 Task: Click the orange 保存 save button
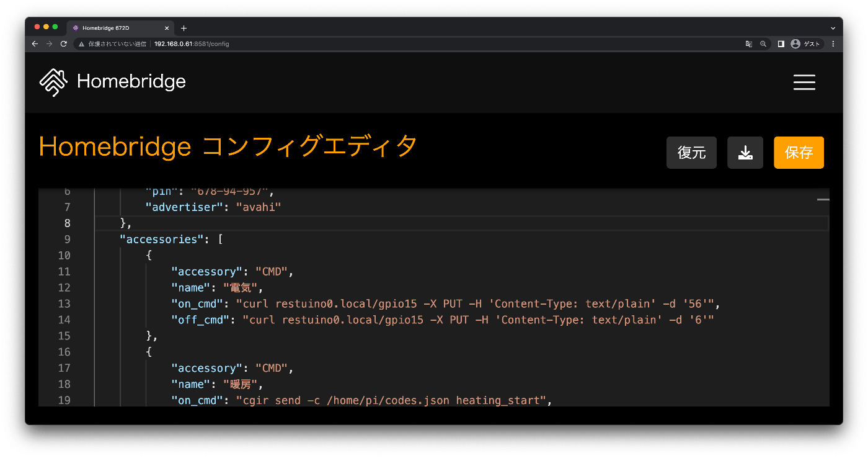tap(799, 153)
